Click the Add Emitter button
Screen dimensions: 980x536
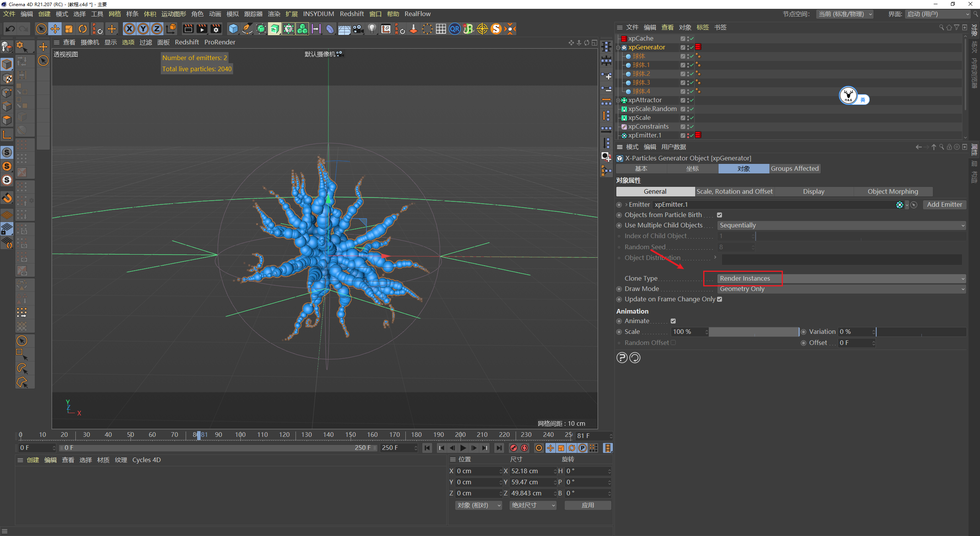click(x=944, y=205)
